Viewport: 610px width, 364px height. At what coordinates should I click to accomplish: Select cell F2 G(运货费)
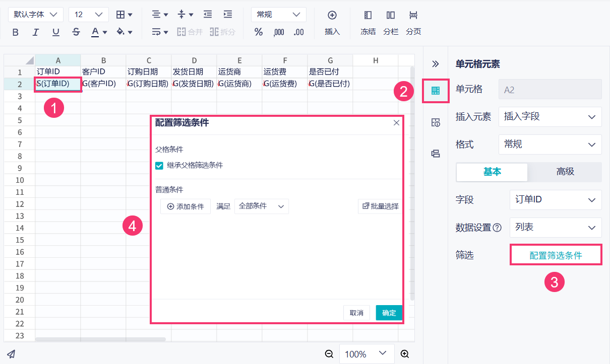[285, 84]
